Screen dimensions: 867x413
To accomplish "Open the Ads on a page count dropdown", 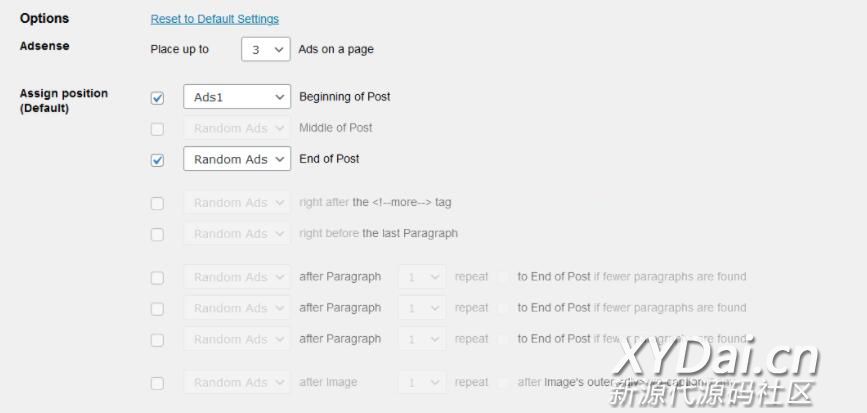I will tap(265, 49).
